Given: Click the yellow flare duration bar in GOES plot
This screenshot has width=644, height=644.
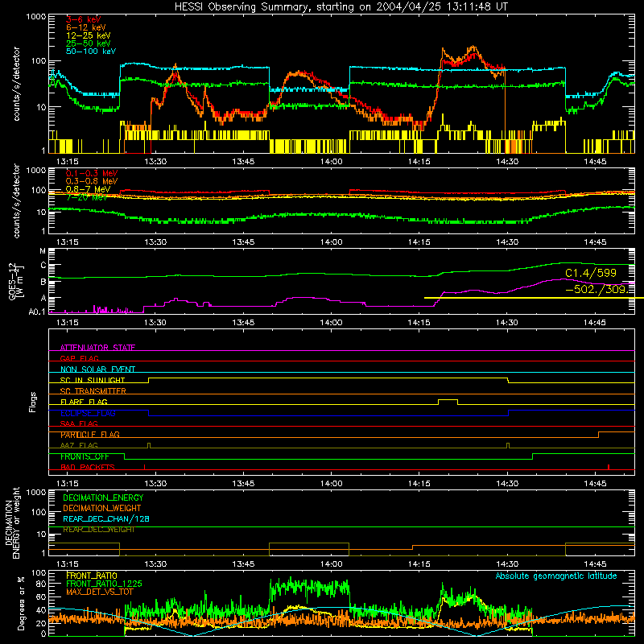Looking at the screenshot, I should (534, 298).
